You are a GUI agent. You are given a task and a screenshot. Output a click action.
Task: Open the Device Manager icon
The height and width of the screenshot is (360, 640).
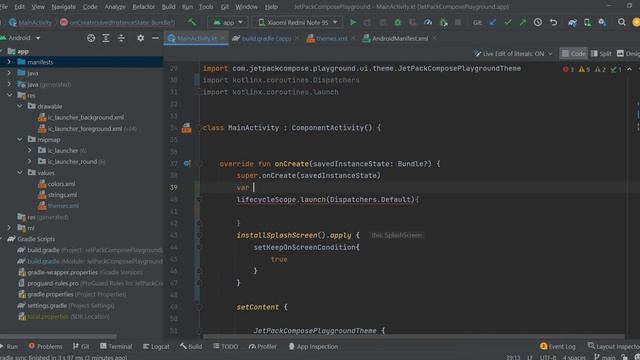point(587,22)
